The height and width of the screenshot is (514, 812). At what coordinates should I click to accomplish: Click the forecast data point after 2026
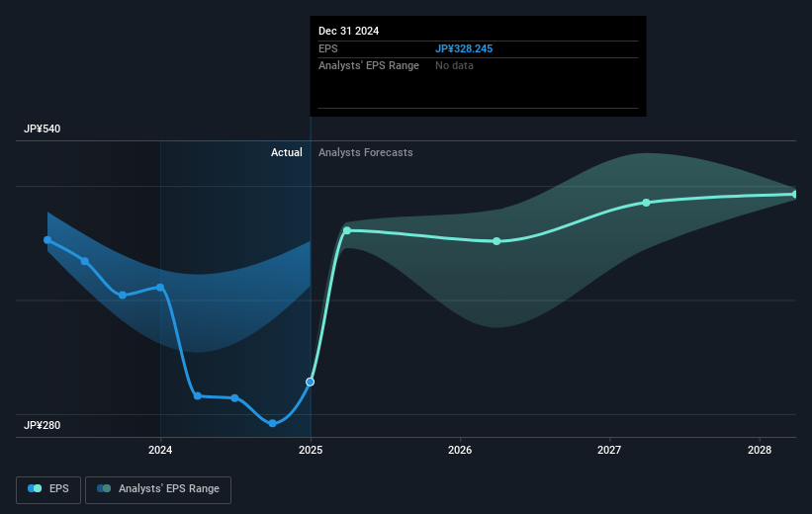496,241
